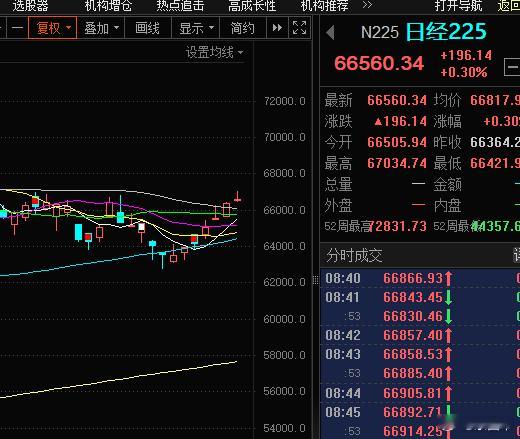Viewport: 520px width, 439px height.
Task: Click the 08:41 trade row 66843.45
Action: coord(420,297)
